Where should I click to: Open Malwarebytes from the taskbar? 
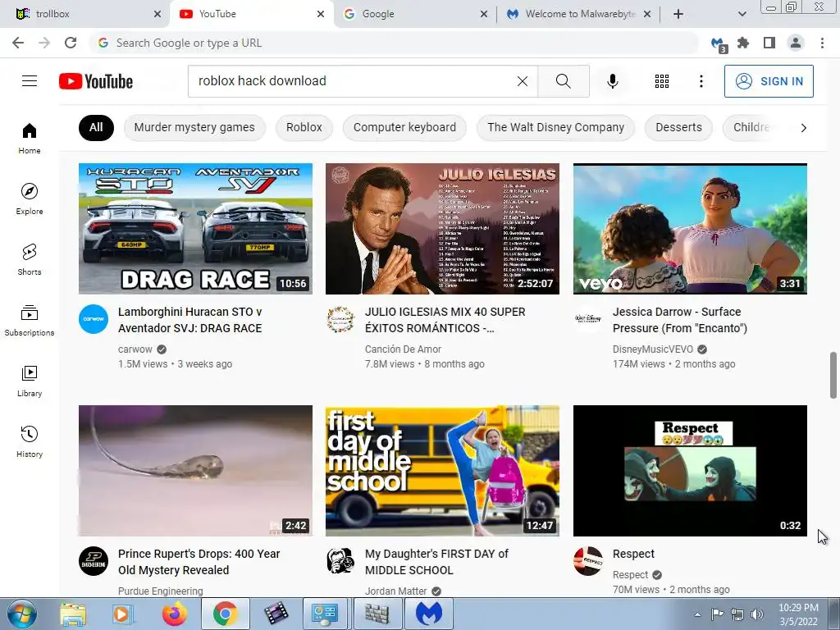[x=429, y=614]
